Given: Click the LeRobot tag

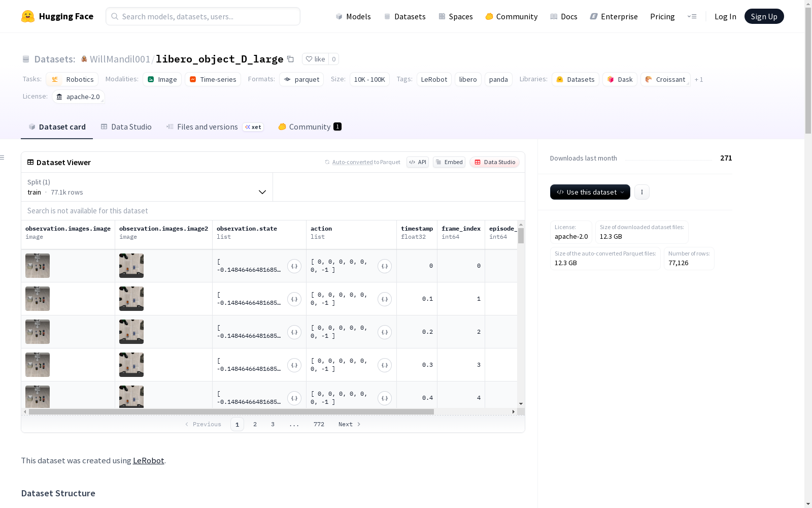Looking at the screenshot, I should pyautogui.click(x=434, y=79).
